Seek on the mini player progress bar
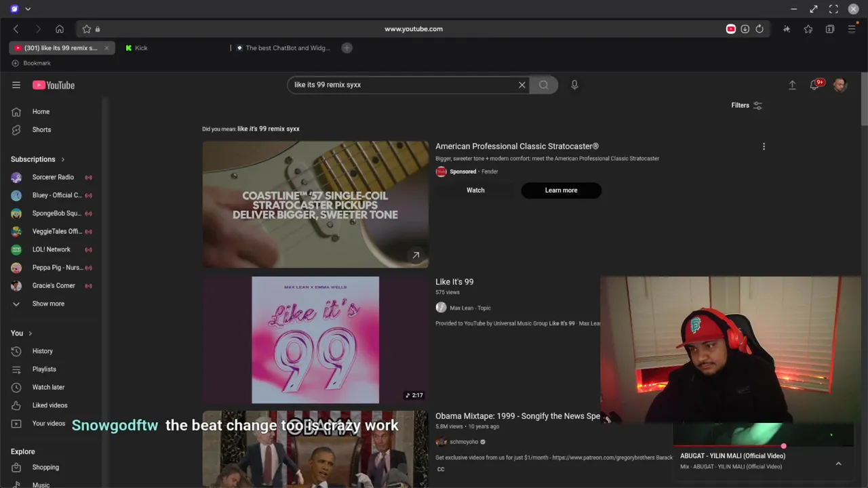868x488 pixels. pyautogui.click(x=763, y=447)
